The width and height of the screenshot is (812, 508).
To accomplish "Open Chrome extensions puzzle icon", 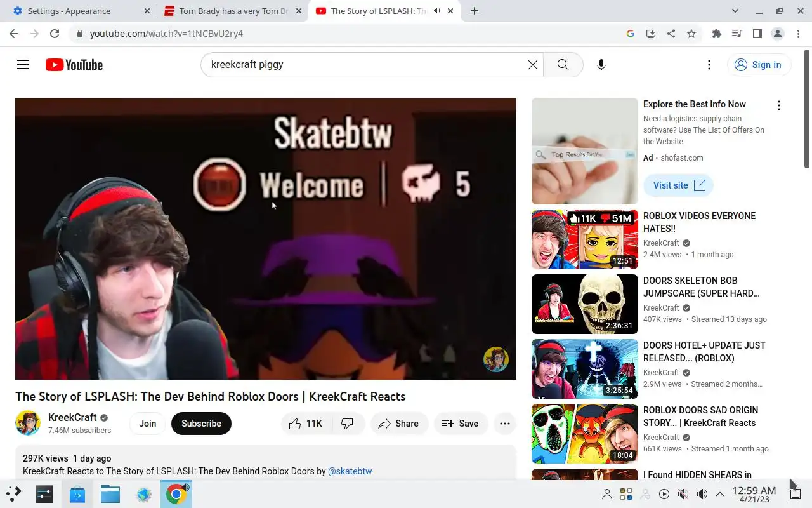I will pos(717,34).
